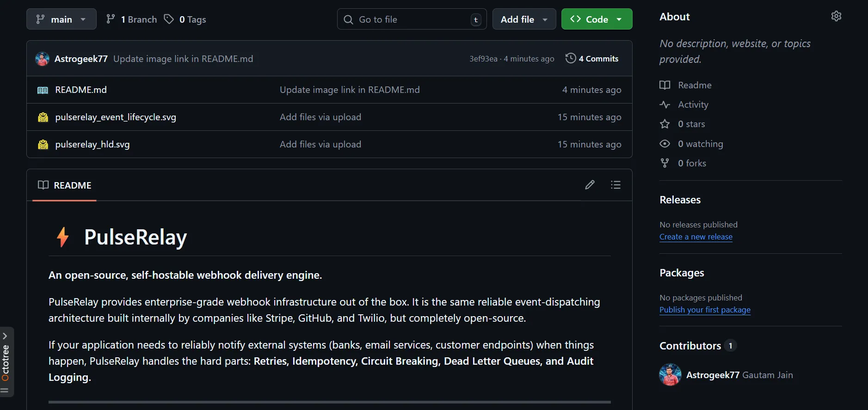868x410 pixels.
Task: Click the commits history clock icon
Action: (x=571, y=58)
